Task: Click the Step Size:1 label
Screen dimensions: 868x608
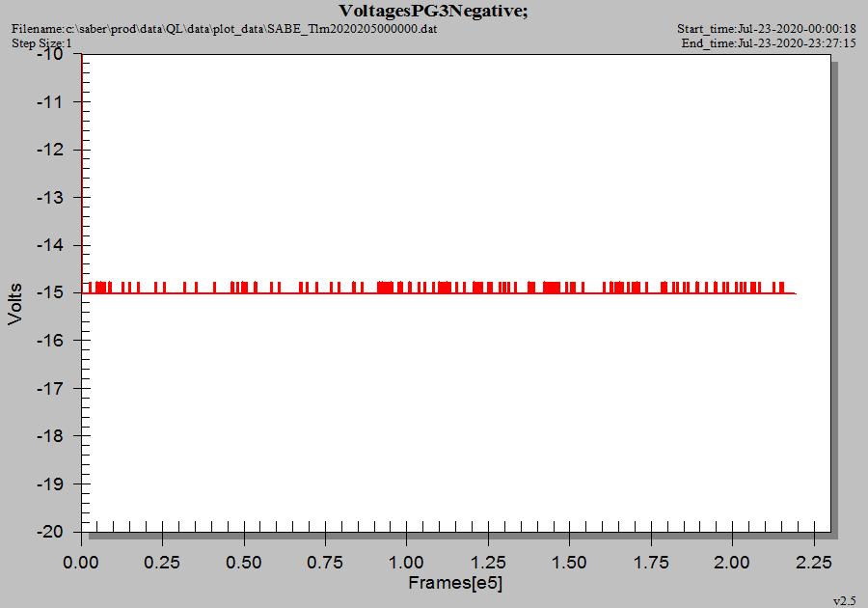Action: (x=42, y=43)
